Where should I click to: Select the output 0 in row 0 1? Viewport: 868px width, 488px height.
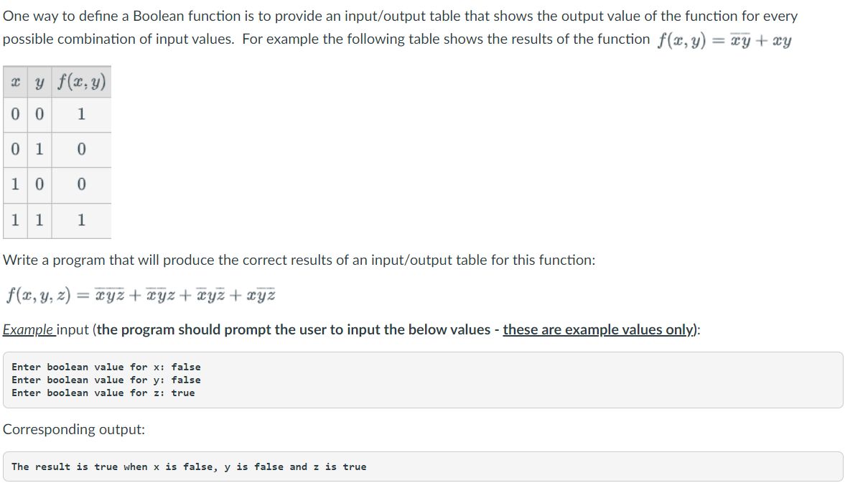[x=80, y=149]
